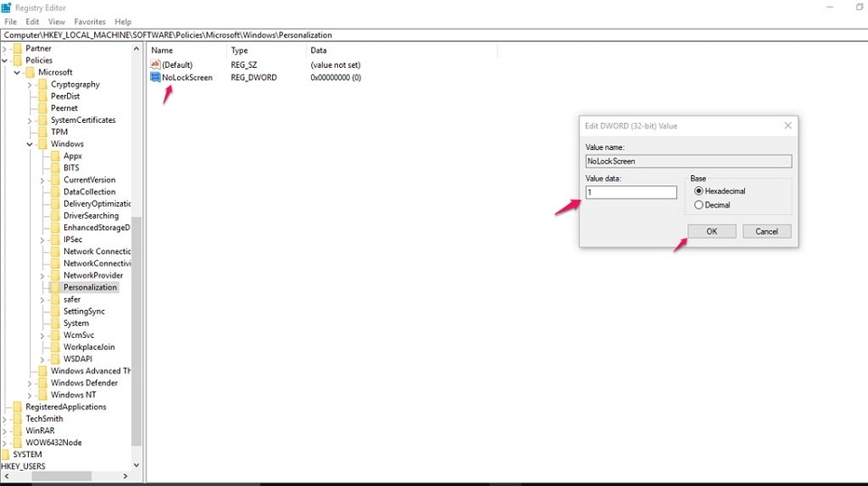Click the tree's horizontal scrollbar thumb

[61, 476]
